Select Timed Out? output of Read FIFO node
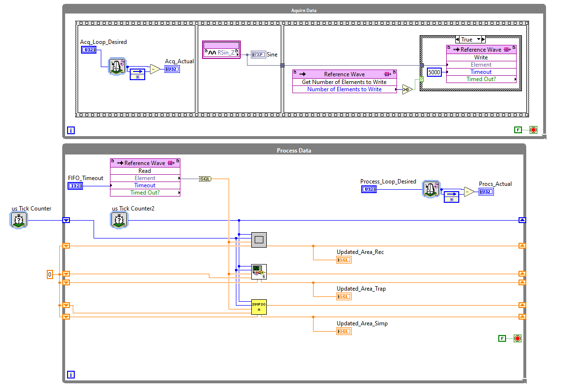 145,193
